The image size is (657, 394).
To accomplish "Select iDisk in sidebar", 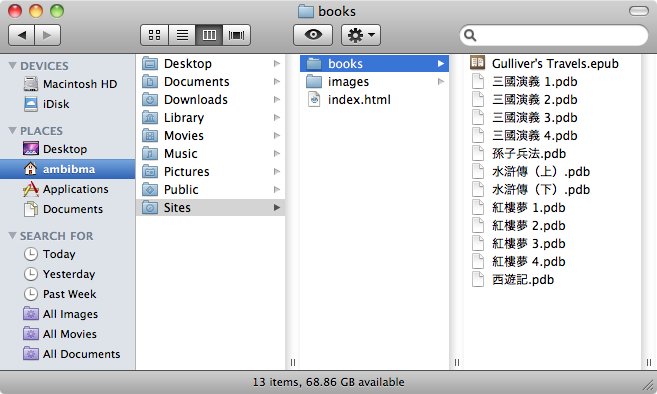I will coord(67,104).
